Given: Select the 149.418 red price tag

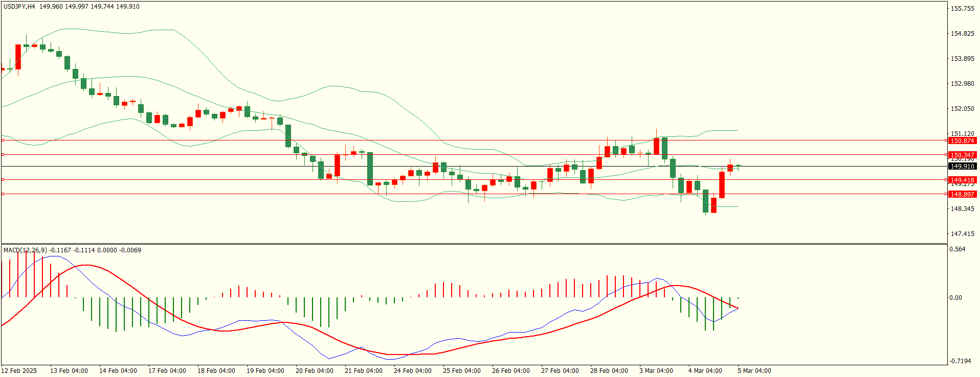Looking at the screenshot, I should tap(962, 180).
